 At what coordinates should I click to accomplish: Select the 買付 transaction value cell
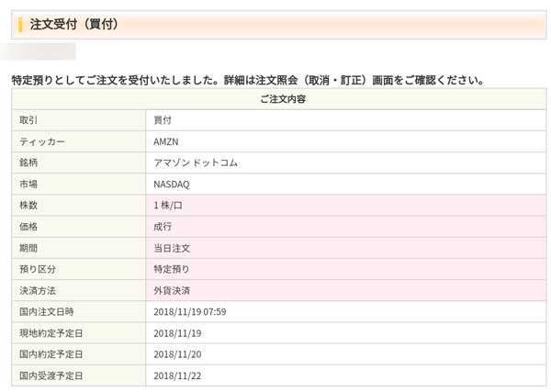tap(163, 120)
